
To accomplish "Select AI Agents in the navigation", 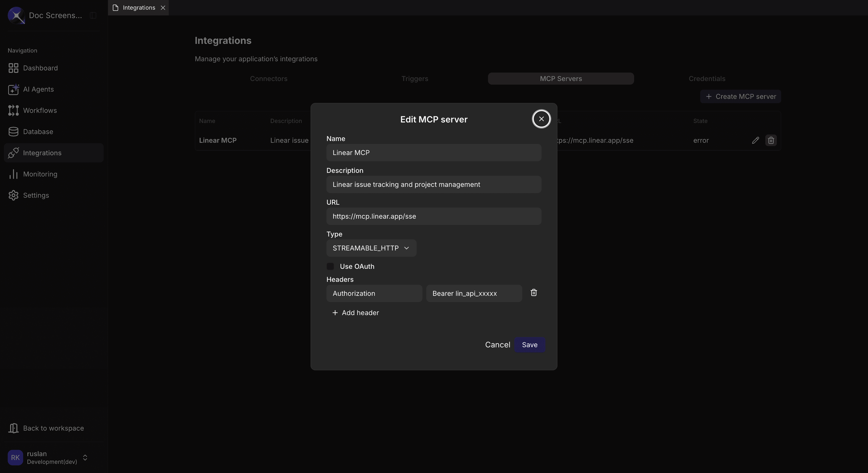I will [38, 90].
